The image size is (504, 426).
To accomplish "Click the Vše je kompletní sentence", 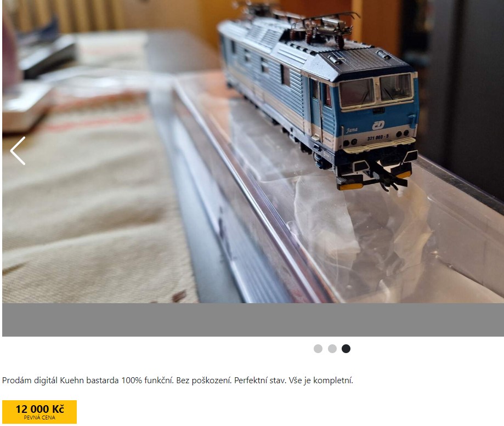I will [321, 380].
